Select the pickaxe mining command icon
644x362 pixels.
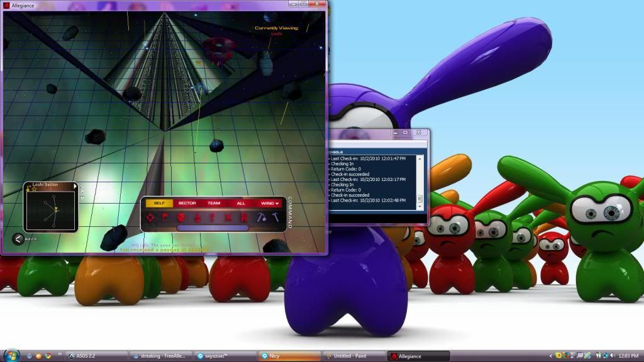pos(261,217)
